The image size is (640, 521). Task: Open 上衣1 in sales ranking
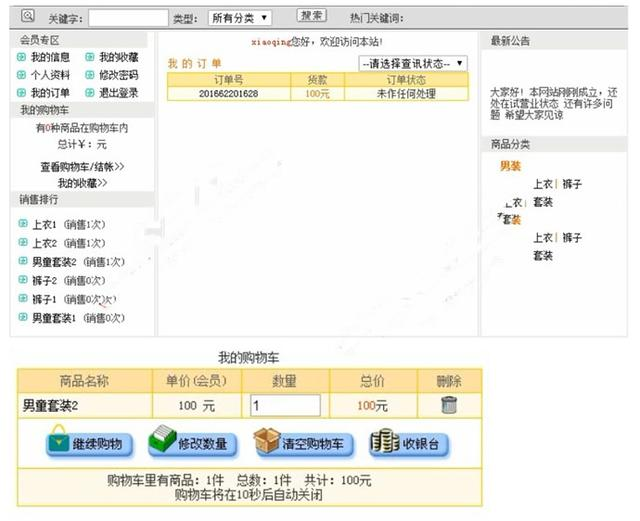[44, 225]
